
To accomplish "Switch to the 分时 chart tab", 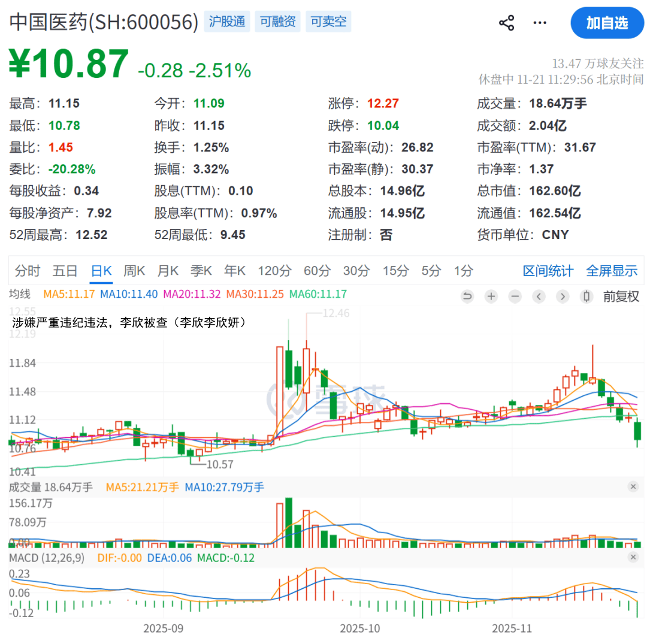I will (x=27, y=271).
